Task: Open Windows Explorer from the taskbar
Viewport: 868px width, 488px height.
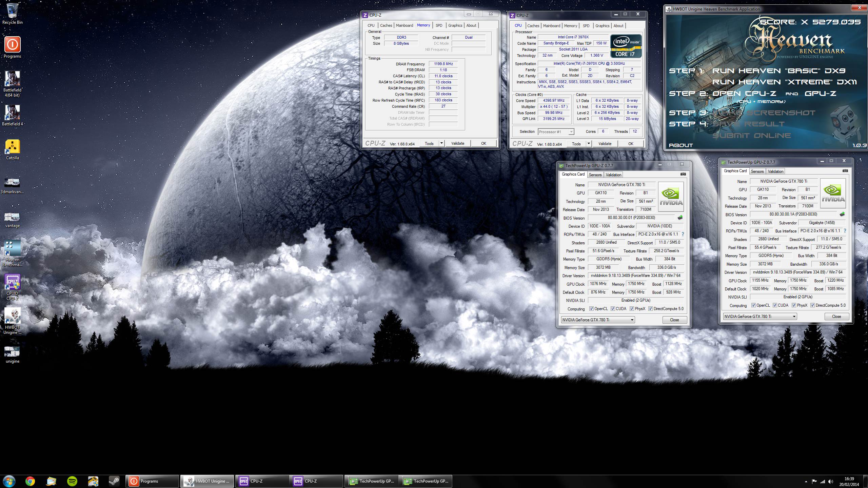Action: tap(51, 481)
